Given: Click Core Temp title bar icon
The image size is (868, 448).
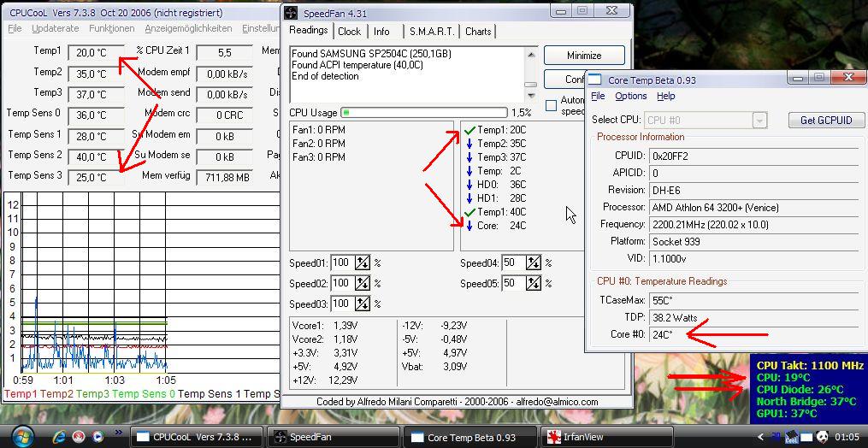Looking at the screenshot, I should click(x=594, y=80).
